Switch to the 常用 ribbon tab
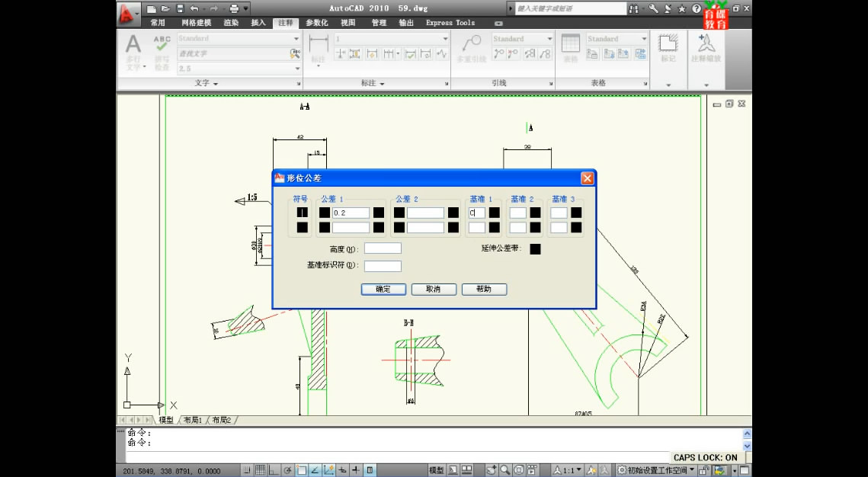The image size is (868, 477). pos(158,23)
